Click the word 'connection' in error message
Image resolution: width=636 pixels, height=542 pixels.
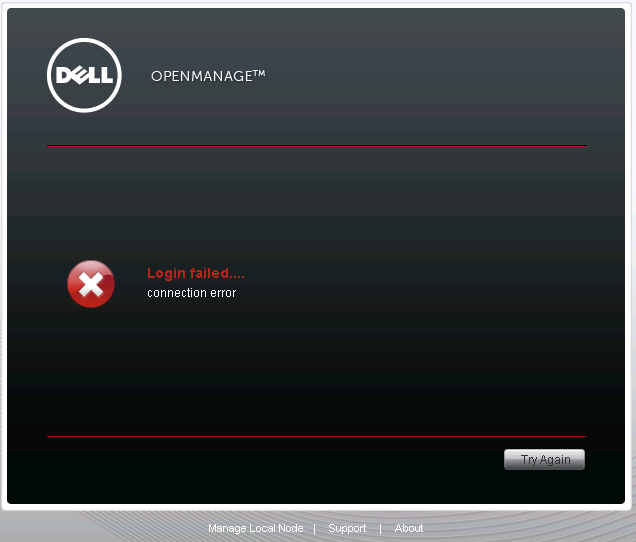coord(174,293)
